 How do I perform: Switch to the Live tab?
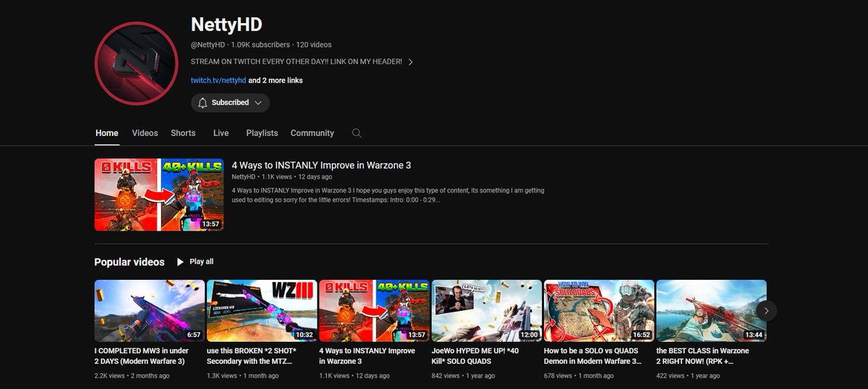click(221, 133)
